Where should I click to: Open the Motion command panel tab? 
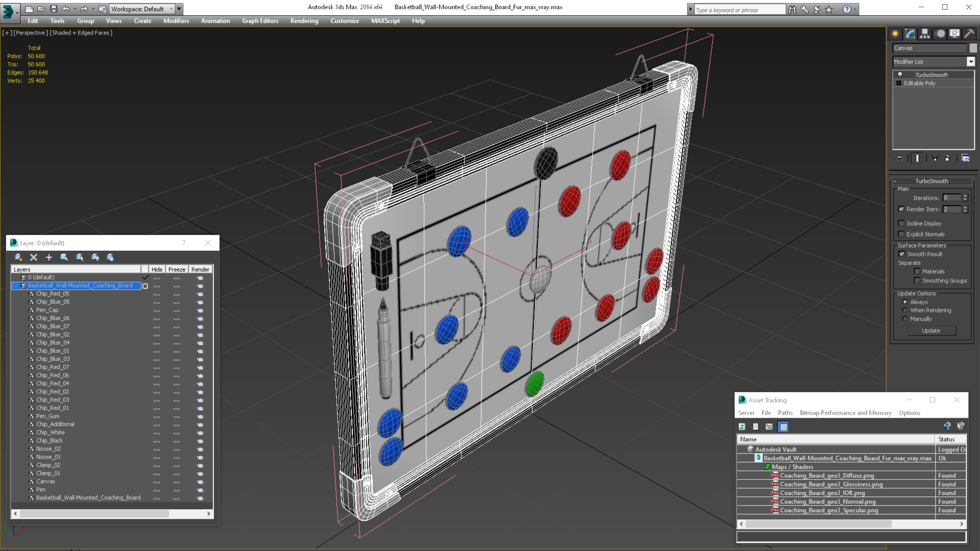point(940,34)
